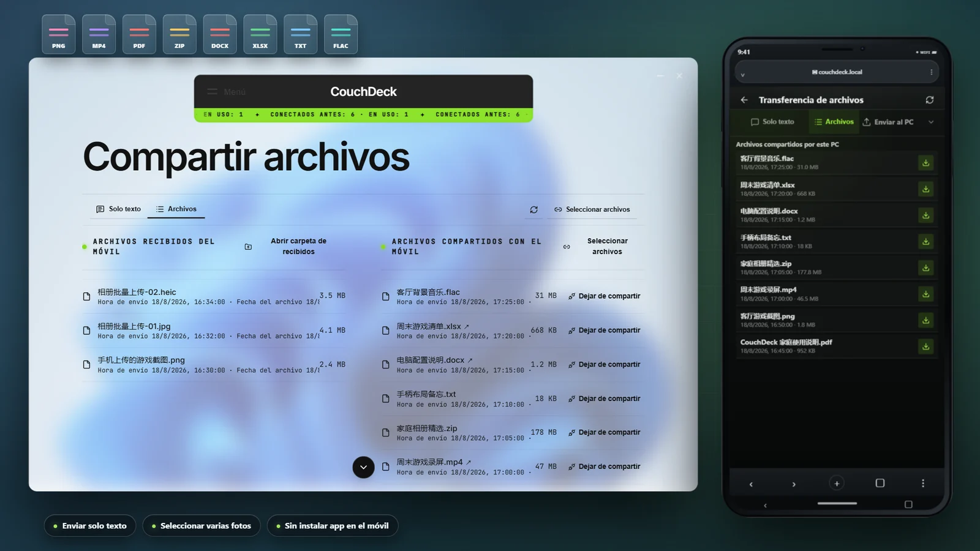The image size is (980, 551).
Task: Expand the phone tab dropdown chevron
Action: [x=931, y=122]
